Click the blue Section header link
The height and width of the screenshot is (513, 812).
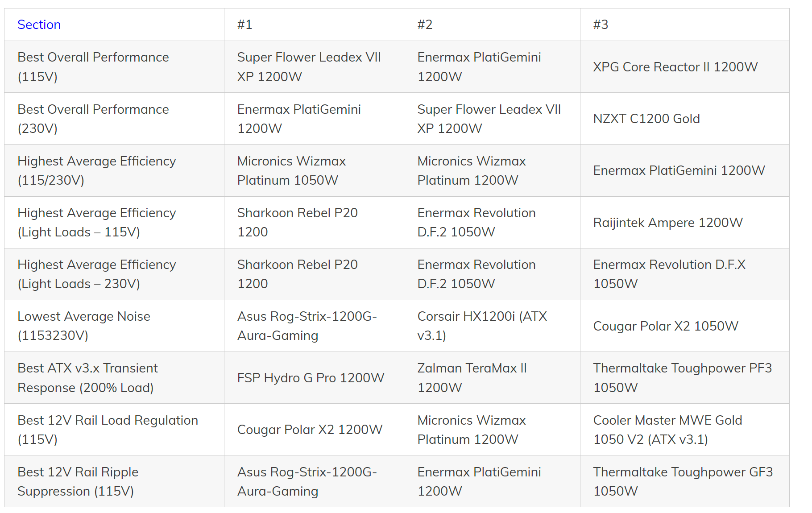pyautogui.click(x=39, y=25)
